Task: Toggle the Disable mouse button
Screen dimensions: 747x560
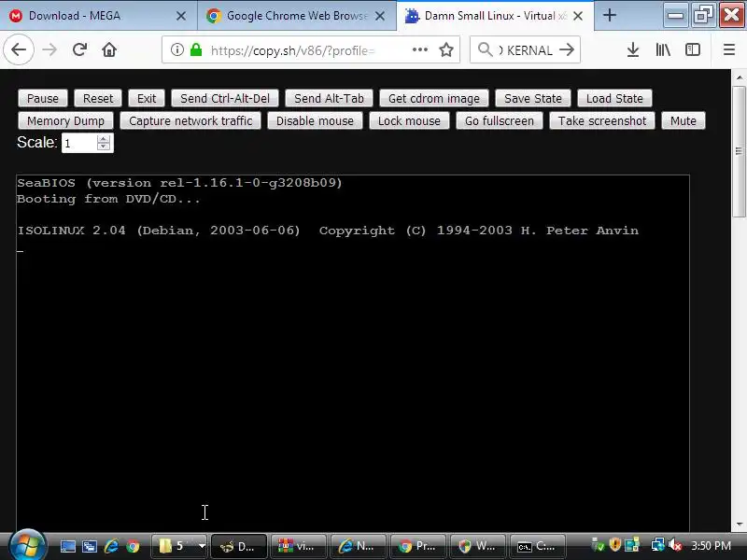Action: click(315, 121)
